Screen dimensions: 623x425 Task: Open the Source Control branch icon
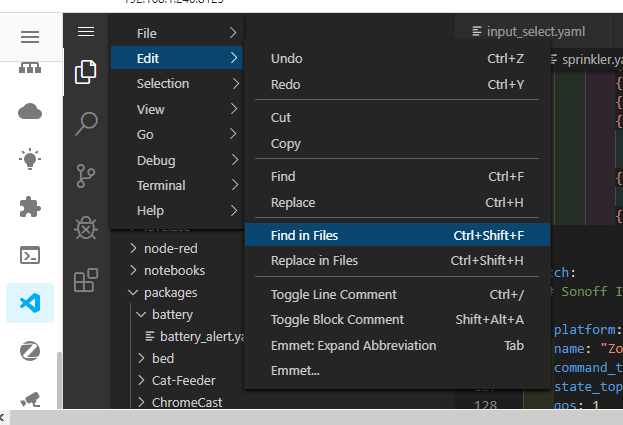point(87,176)
